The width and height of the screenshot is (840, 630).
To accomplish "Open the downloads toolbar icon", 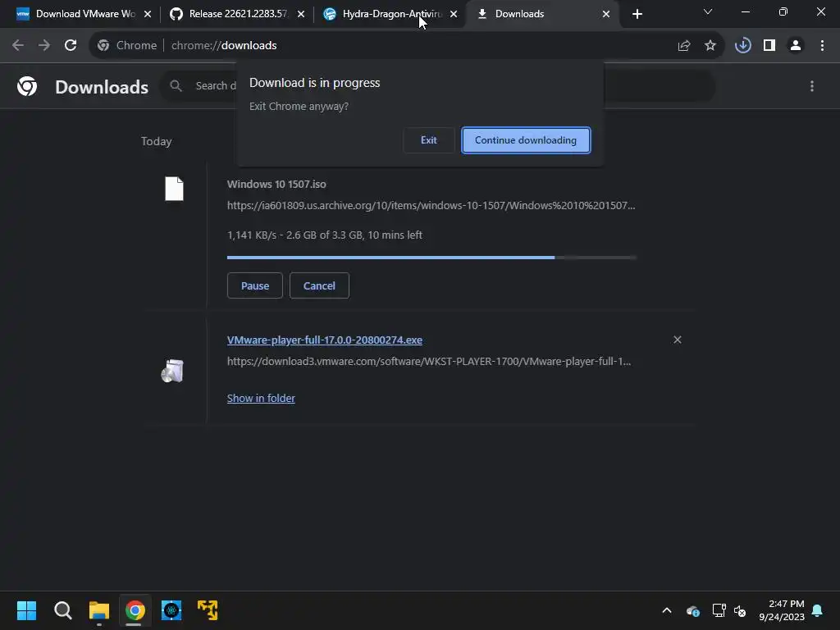I will click(742, 46).
